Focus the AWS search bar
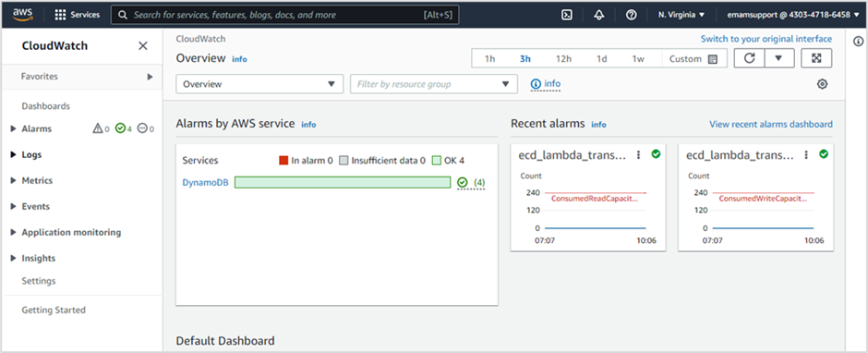Viewport: 868px width, 353px height. coord(285,15)
